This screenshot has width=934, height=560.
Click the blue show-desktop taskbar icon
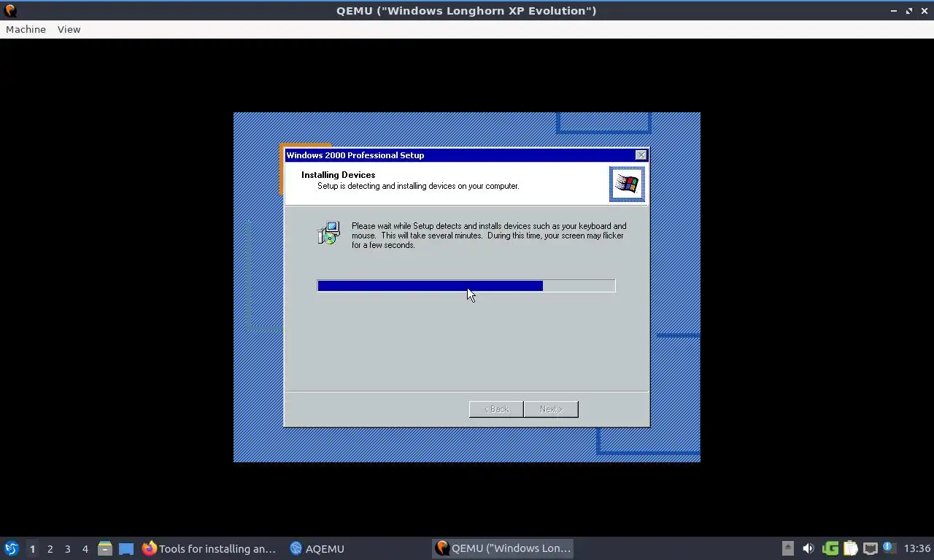[126, 548]
